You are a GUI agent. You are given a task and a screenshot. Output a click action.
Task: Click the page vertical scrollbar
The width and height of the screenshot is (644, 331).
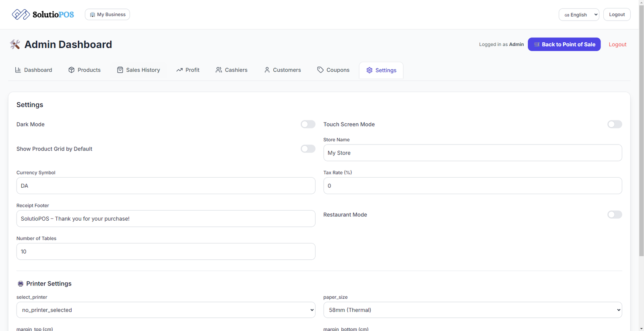tap(642, 131)
